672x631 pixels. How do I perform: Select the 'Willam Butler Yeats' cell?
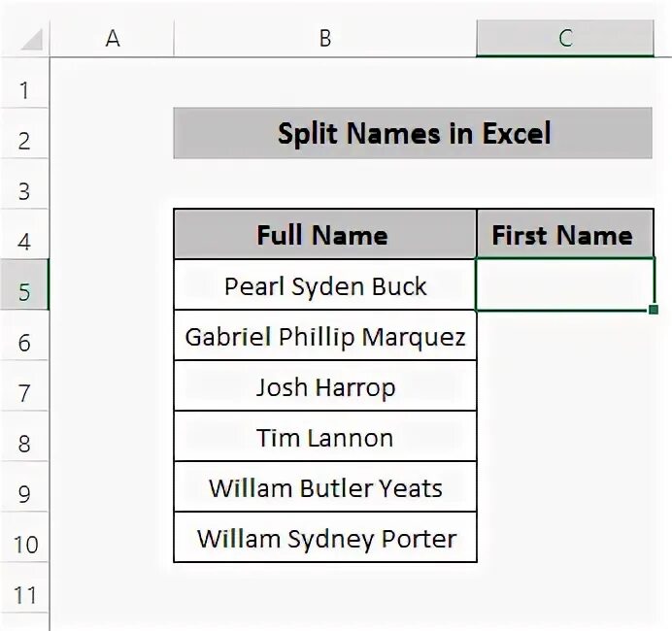325,486
